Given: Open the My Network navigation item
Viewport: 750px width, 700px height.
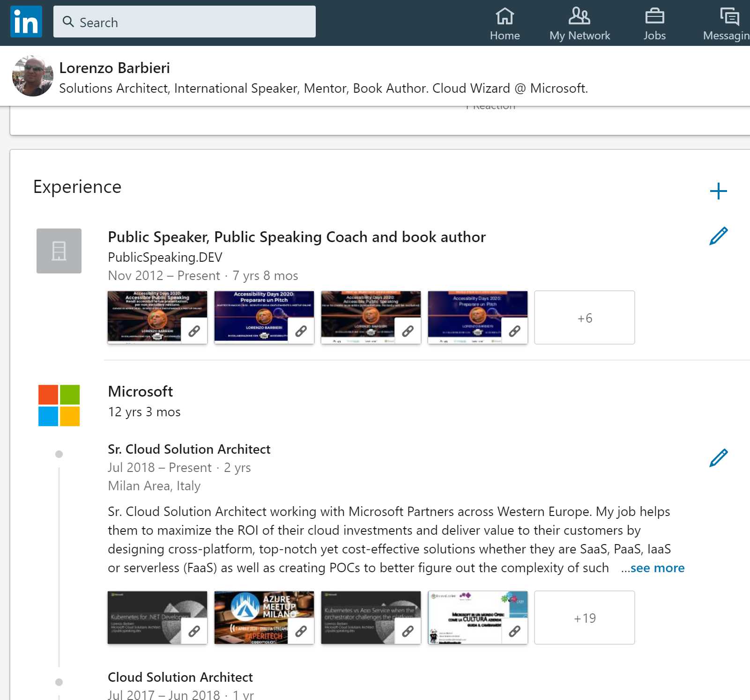Looking at the screenshot, I should coord(580,15).
